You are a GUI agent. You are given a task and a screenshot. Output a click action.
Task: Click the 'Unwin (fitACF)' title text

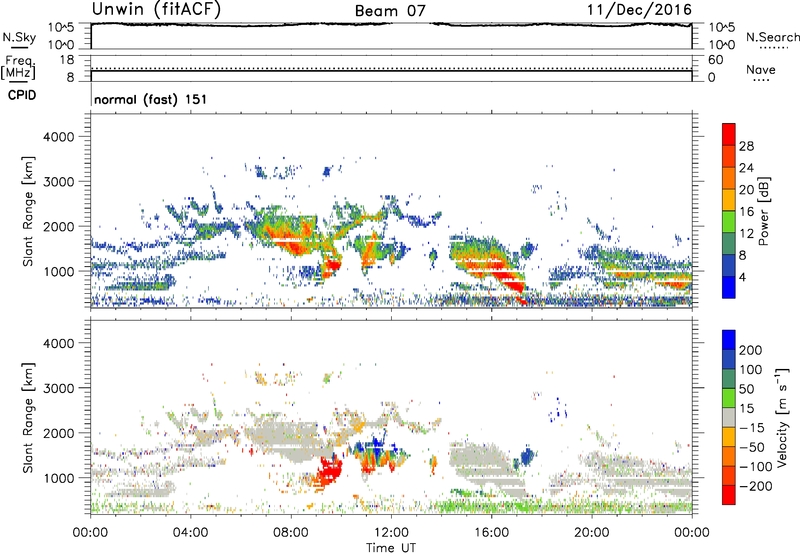coord(156,9)
